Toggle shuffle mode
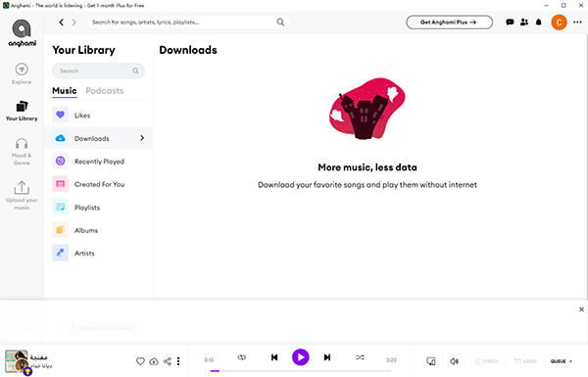Viewport: 588px width, 377px height. coord(360,357)
